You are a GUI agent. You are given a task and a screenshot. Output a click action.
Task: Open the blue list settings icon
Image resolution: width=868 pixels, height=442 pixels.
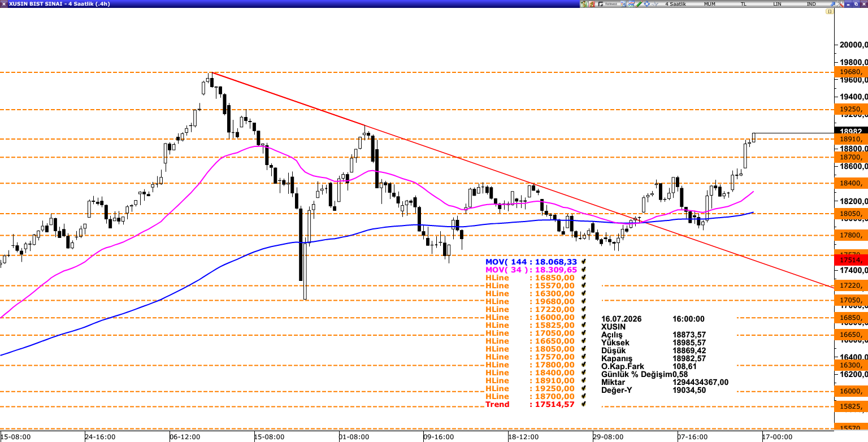coord(623,4)
